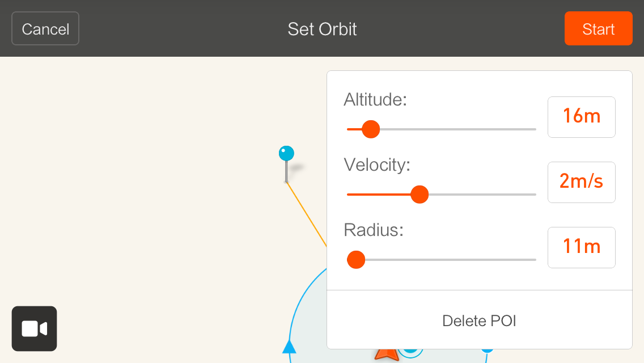Click the Velocity slider handle
644x363 pixels.
click(420, 195)
